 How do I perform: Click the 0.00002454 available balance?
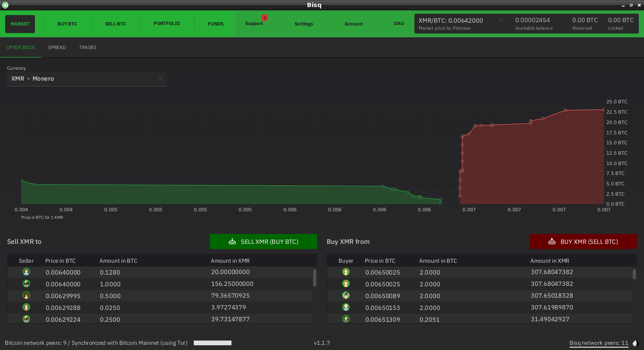tap(532, 20)
